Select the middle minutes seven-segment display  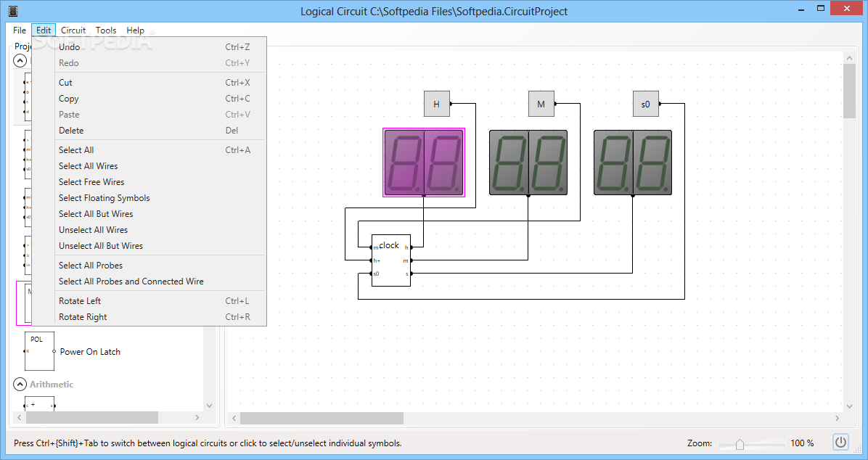[x=528, y=163]
